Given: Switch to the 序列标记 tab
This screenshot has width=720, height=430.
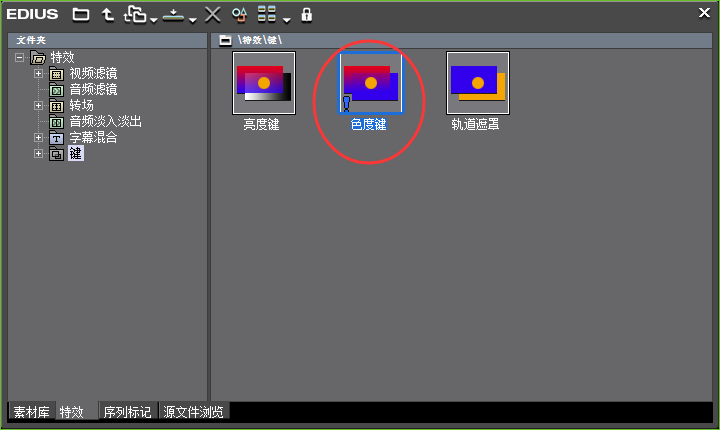Looking at the screenshot, I should pyautogui.click(x=127, y=412).
